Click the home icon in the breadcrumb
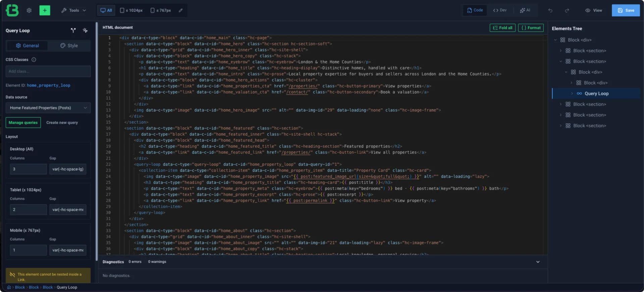Image resolution: width=644 pixels, height=292 pixels. coord(9,287)
